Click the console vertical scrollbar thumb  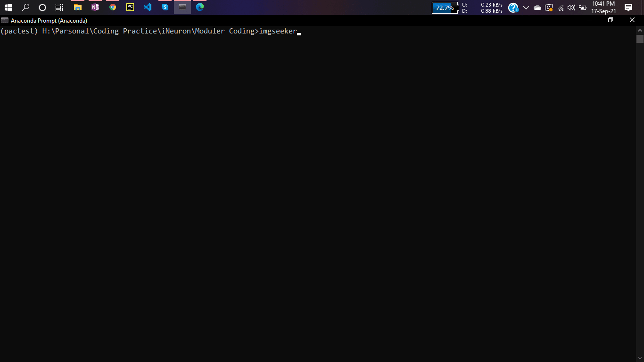coord(640,39)
